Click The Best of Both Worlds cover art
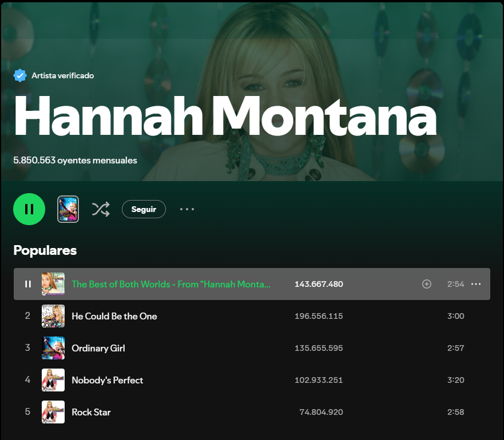 [53, 284]
